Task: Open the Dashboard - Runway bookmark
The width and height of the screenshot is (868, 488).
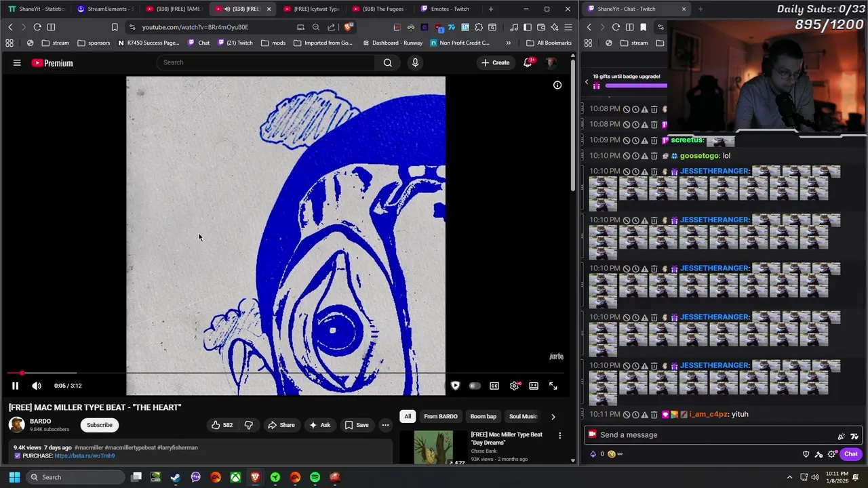Action: [392, 43]
